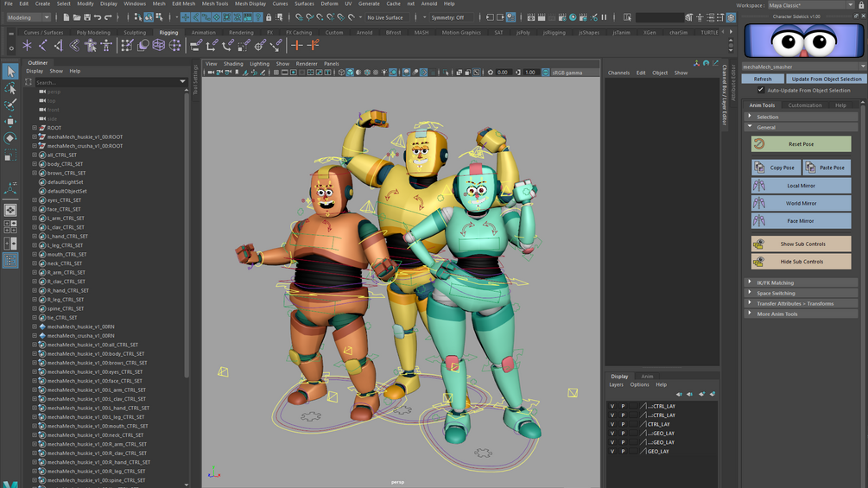Screen dimensions: 868x488
Task: Expand Transfer Attributes > Transforms section
Action: click(x=801, y=304)
